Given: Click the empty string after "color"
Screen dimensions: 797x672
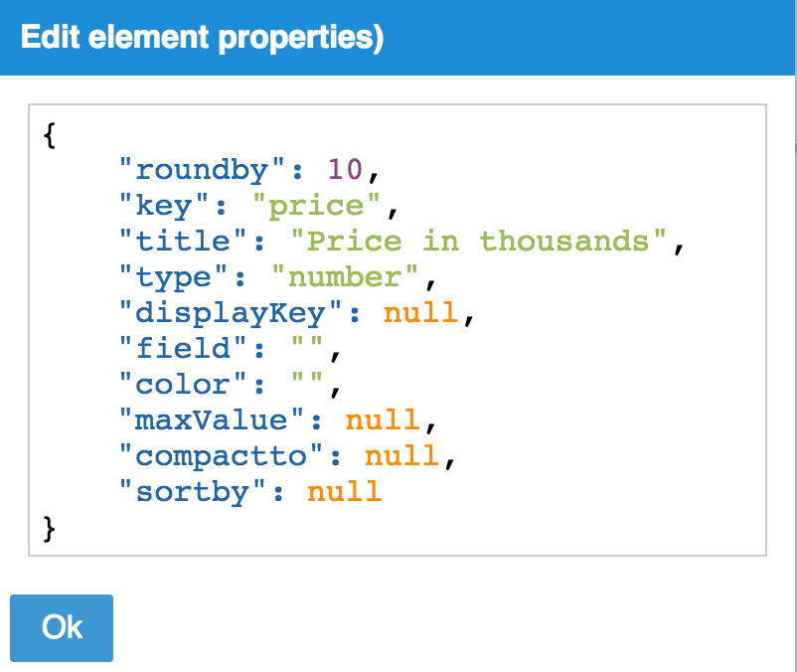Looking at the screenshot, I should pyautogui.click(x=308, y=385).
